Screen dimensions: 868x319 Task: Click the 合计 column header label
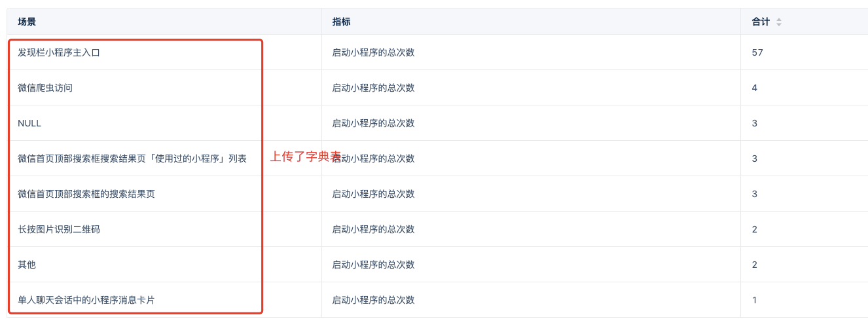[x=761, y=22]
